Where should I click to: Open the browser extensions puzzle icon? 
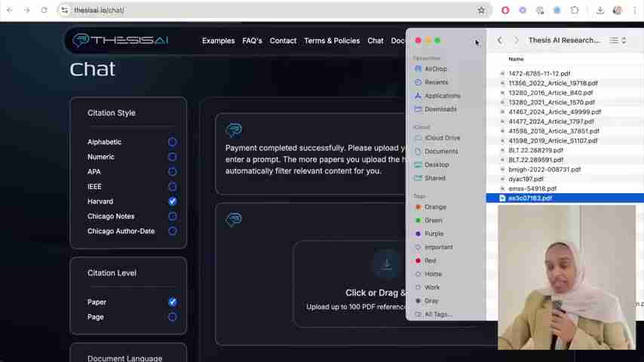[x=574, y=11]
